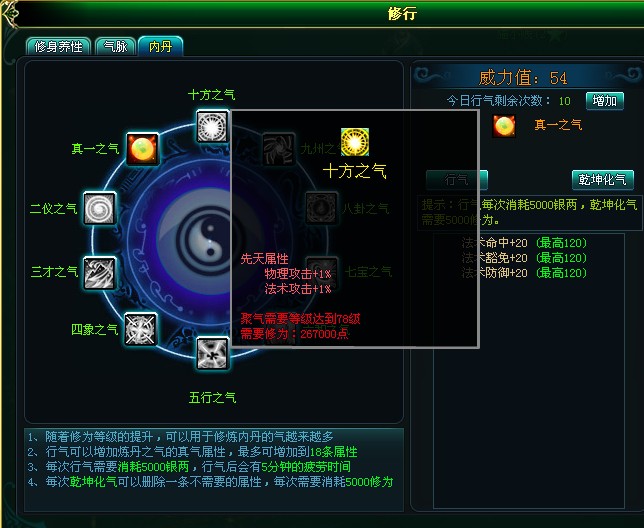Click the 增加 button
The width and height of the screenshot is (644, 528).
pyautogui.click(x=605, y=101)
